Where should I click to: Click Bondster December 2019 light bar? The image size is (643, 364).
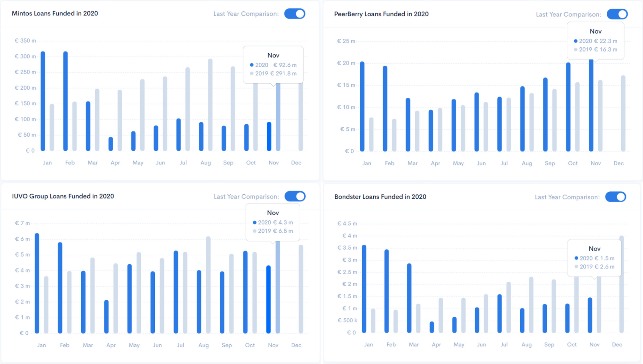[622, 284]
